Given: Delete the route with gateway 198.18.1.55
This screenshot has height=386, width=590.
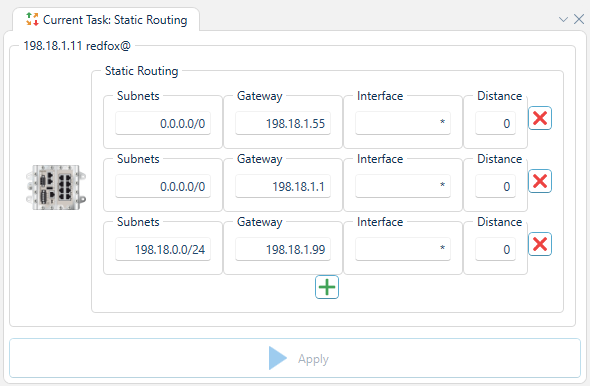Looking at the screenshot, I should (x=540, y=118).
